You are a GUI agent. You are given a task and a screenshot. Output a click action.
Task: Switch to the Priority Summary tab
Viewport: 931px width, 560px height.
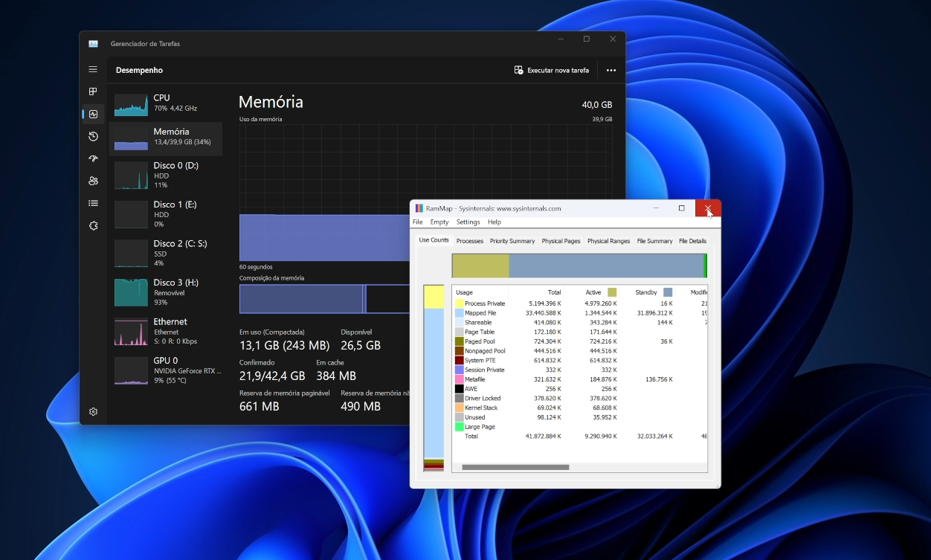512,241
